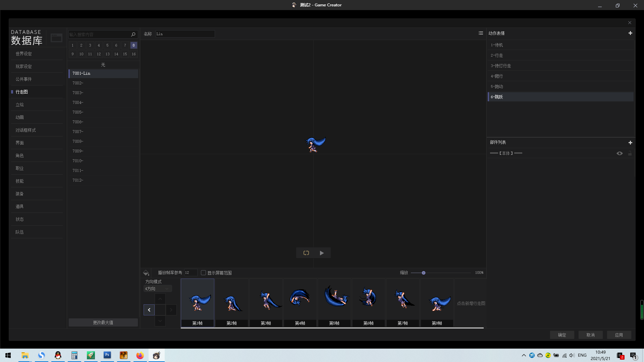Select the up direction arrow
Screen dimensions: 644x362
click(160, 299)
